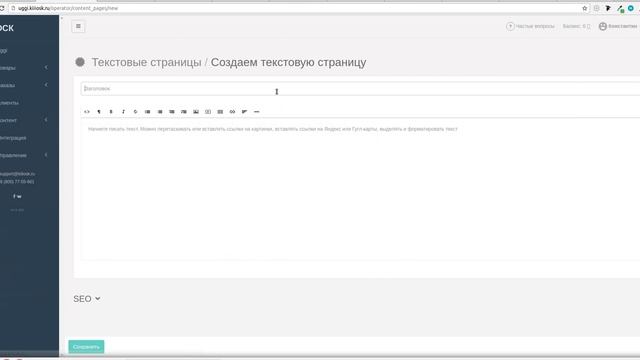Screen dimensions: 640x360
Task: Insert a horizontal rule line
Action: pyautogui.click(x=256, y=112)
